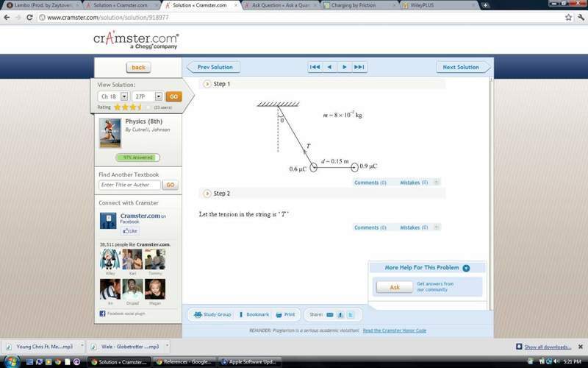Switch to WileyPLUS tab

(x=438, y=5)
